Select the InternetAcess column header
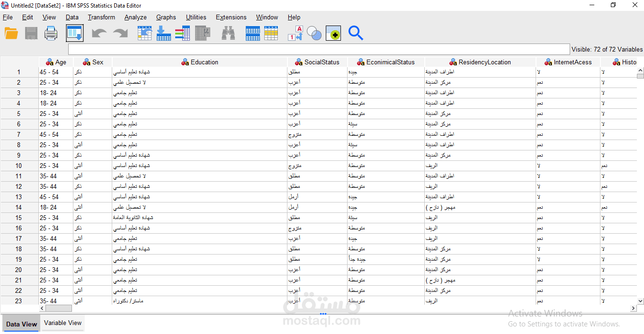 click(x=568, y=62)
